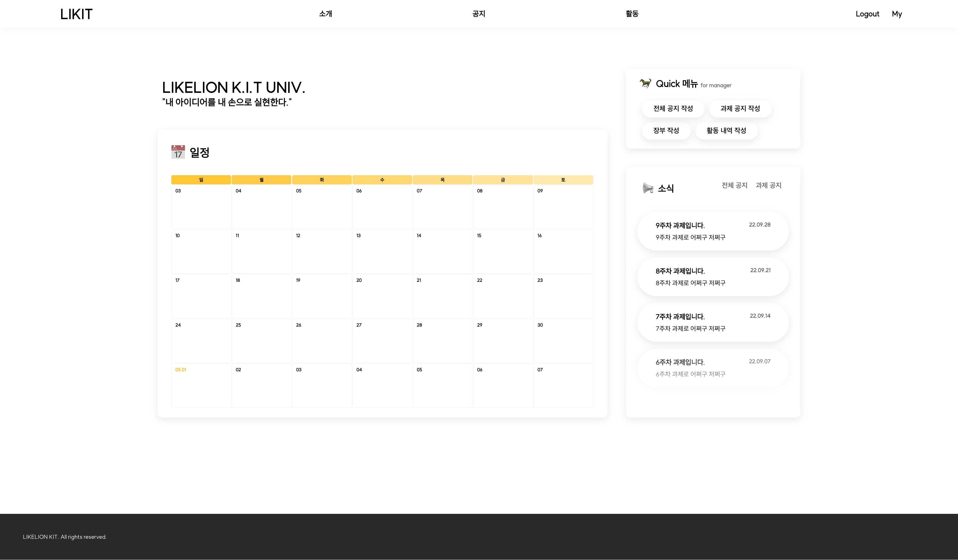Viewport: 958px width, 560px height.
Task: Switch to the 과제 공지 tab
Action: 768,186
